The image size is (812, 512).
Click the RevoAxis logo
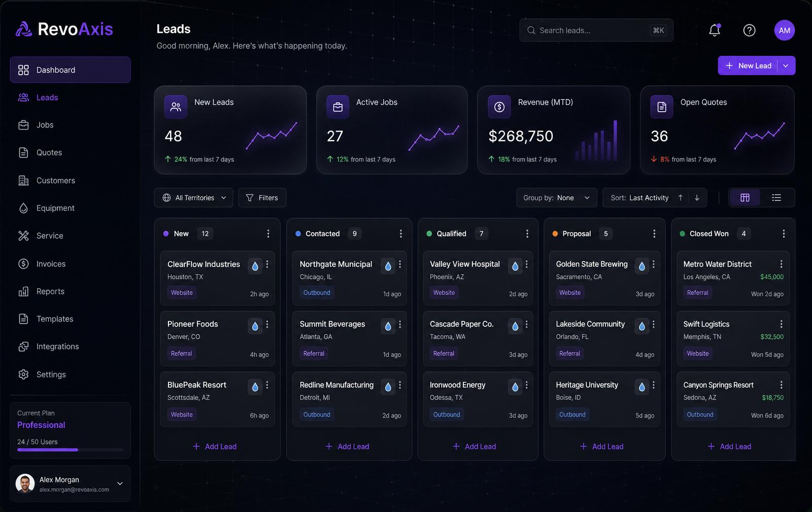click(64, 29)
